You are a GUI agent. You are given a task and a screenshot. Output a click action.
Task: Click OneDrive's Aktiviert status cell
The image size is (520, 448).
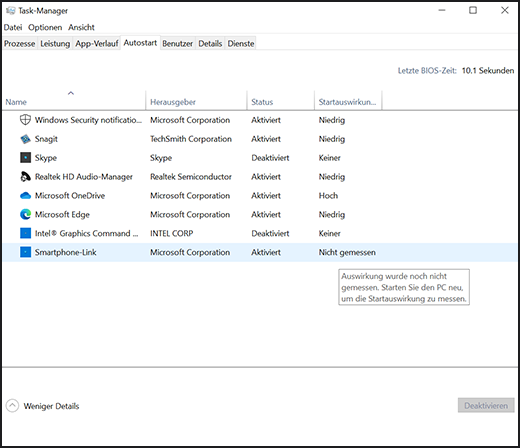(266, 196)
